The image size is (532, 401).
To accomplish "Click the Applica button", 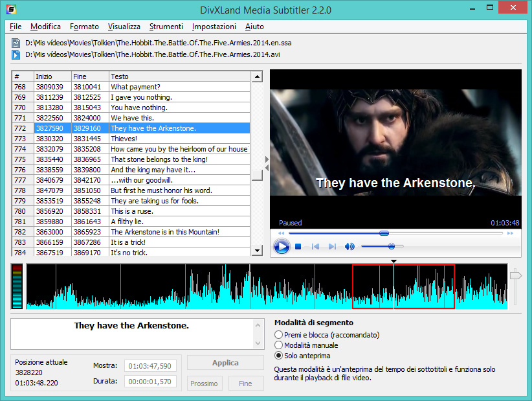I will [225, 363].
